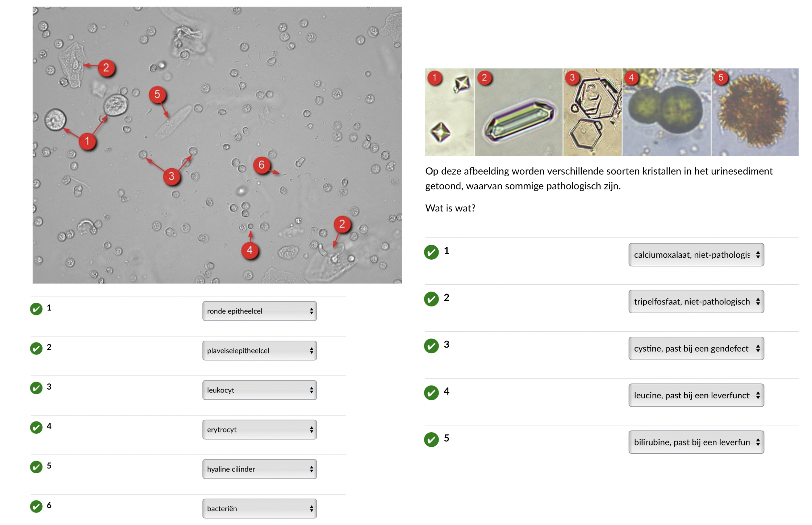Open the 'erytrocyt' answer dropdown
This screenshot has height=525, width=812.
259,429
